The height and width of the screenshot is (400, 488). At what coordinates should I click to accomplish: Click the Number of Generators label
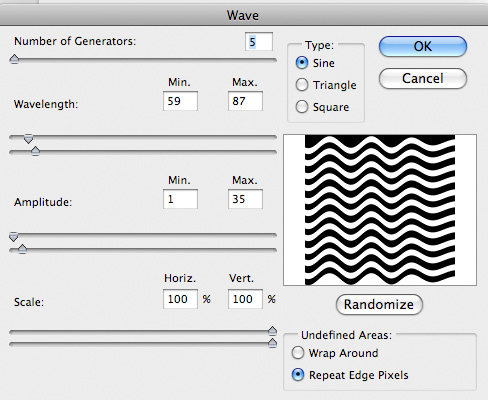[75, 41]
